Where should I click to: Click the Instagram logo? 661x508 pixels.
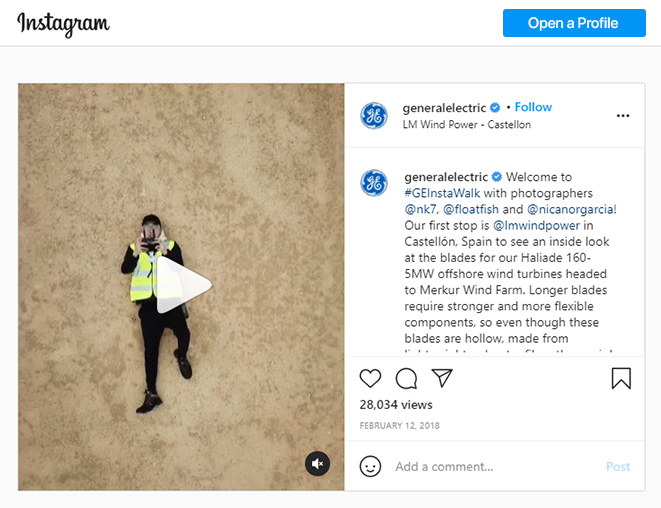[x=63, y=24]
